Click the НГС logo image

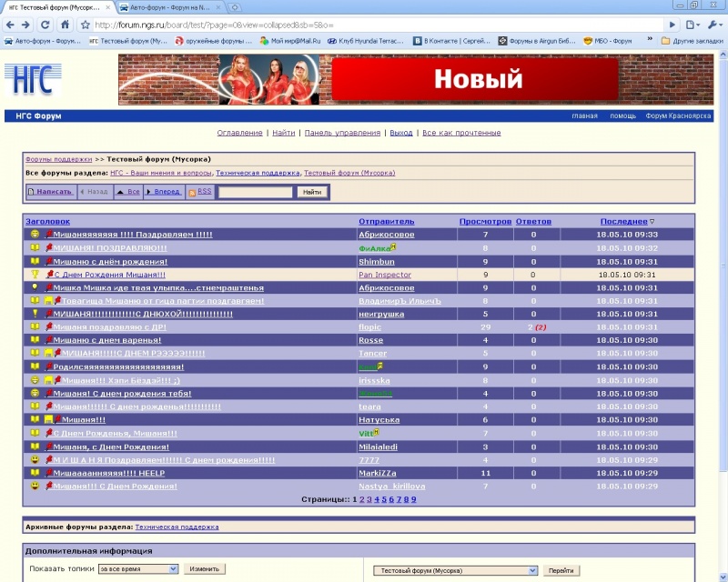(x=33, y=79)
